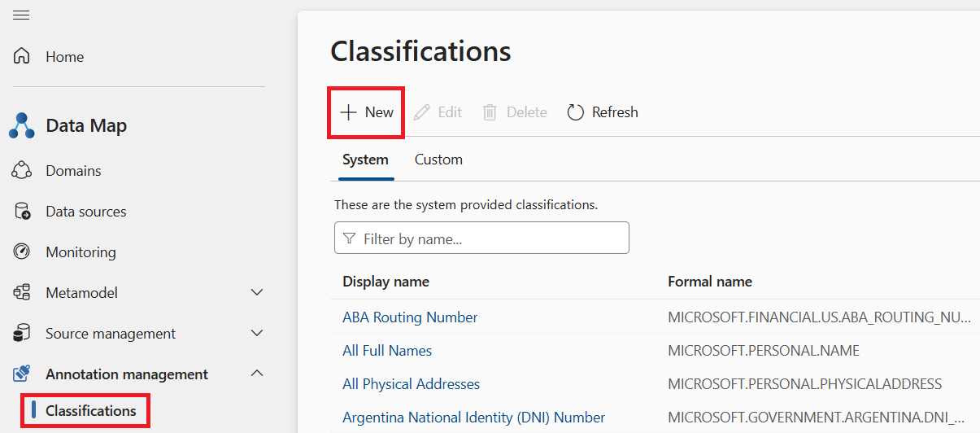
Task: Switch to the Custom tab
Action: [438, 160]
